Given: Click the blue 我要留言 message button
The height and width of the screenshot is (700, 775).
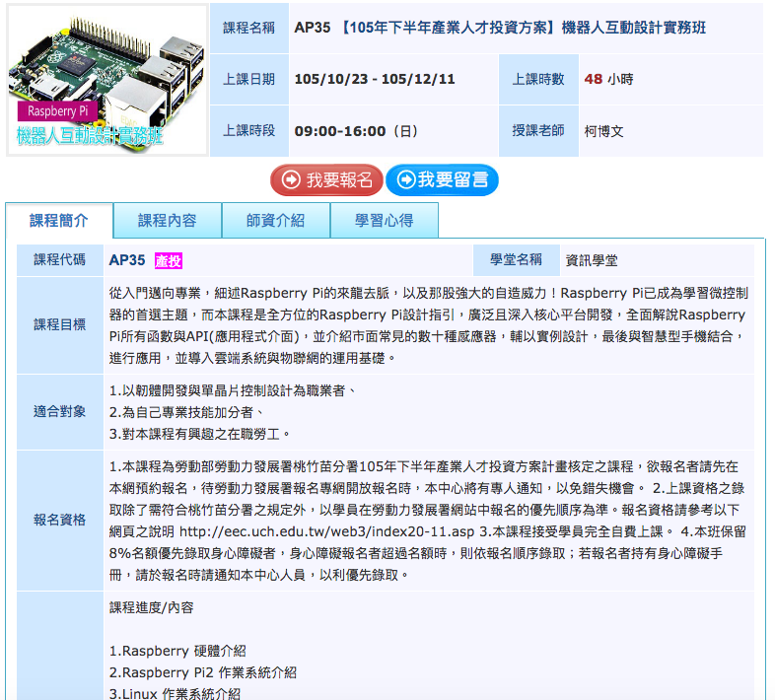Looking at the screenshot, I should [x=442, y=180].
